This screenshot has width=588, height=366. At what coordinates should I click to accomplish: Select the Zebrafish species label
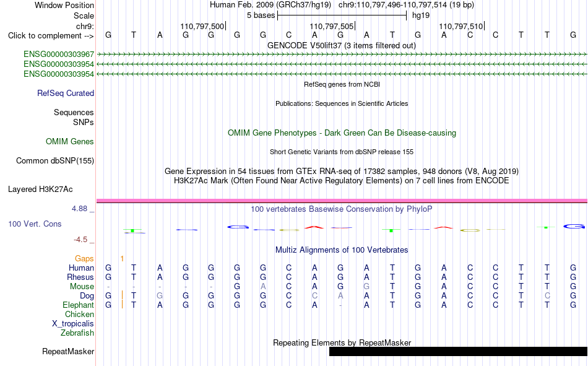(77, 333)
